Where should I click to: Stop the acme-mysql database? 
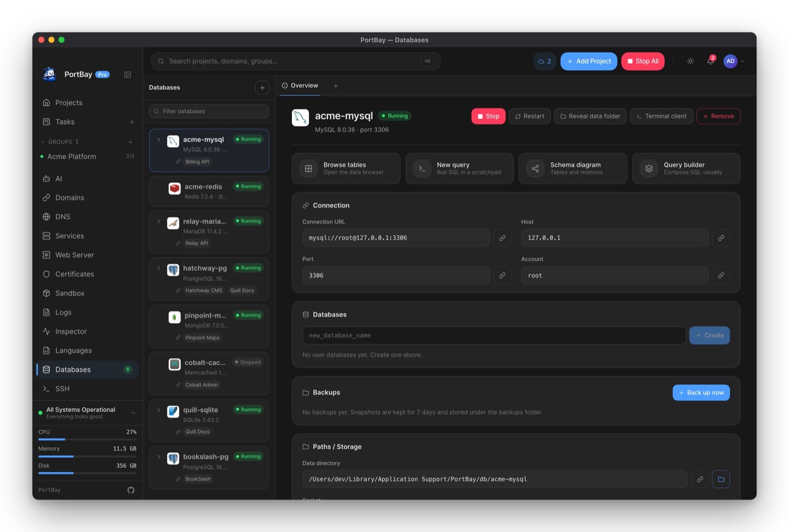point(488,116)
